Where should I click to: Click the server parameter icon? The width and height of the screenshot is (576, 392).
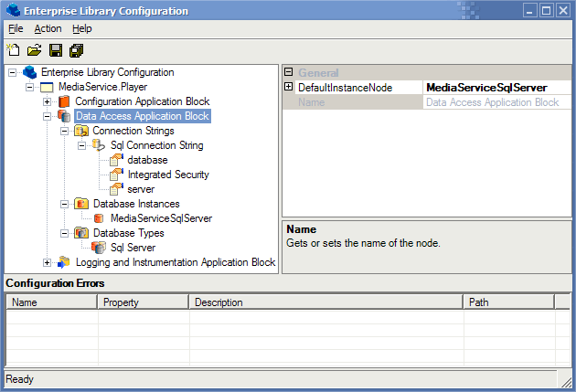pyautogui.click(x=116, y=189)
